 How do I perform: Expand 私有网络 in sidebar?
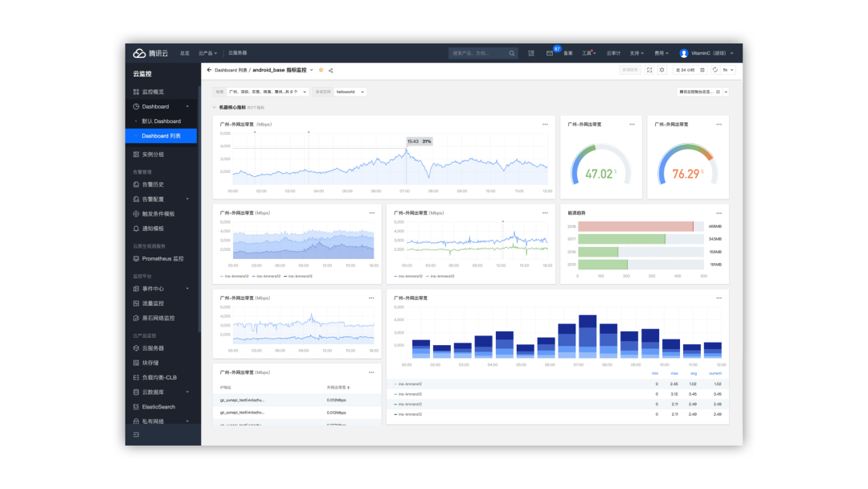(187, 421)
